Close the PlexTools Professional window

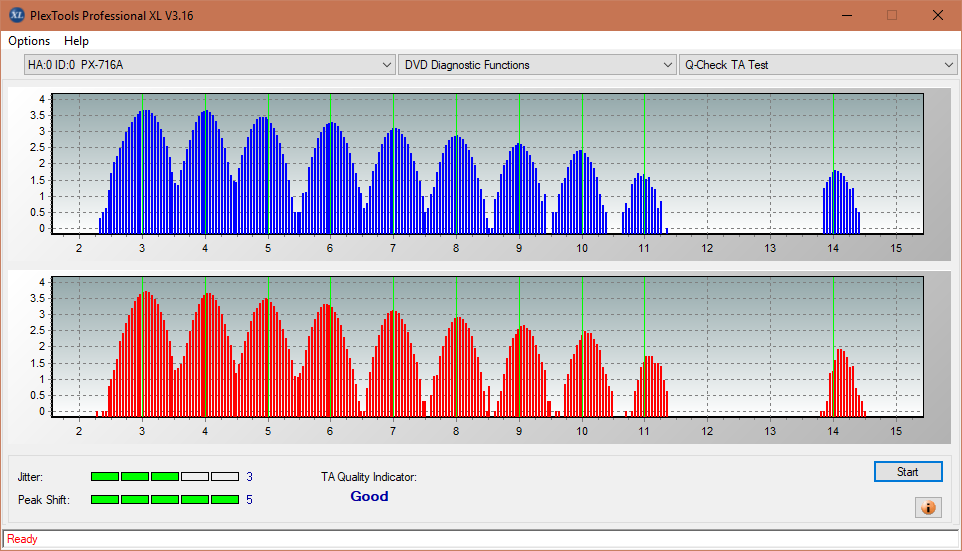(937, 15)
